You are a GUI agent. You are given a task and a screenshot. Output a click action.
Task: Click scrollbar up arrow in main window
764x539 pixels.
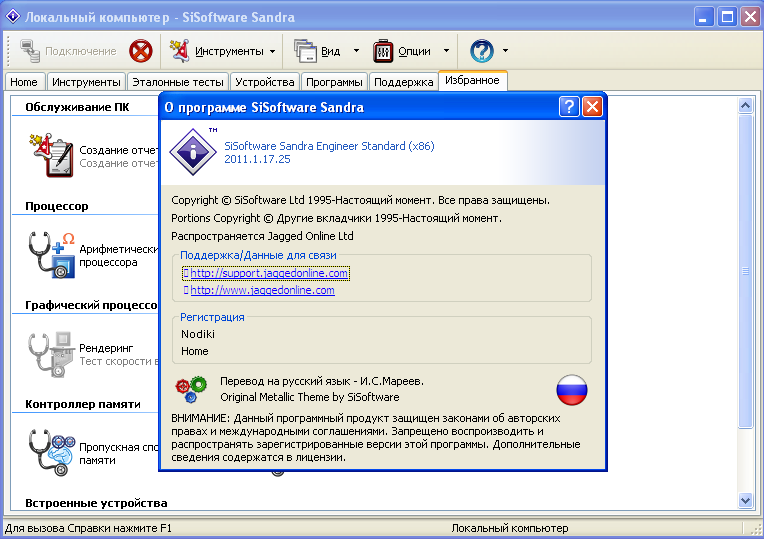pyautogui.click(x=745, y=105)
